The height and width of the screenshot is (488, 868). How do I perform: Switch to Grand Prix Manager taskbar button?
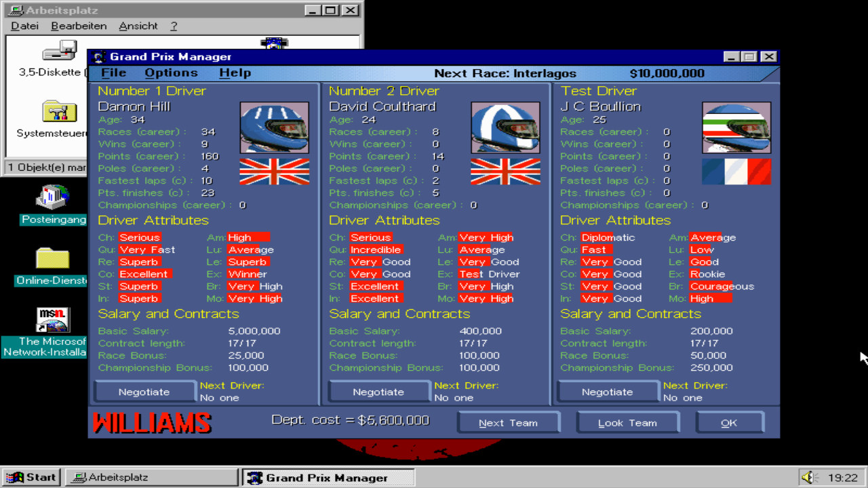[328, 477]
